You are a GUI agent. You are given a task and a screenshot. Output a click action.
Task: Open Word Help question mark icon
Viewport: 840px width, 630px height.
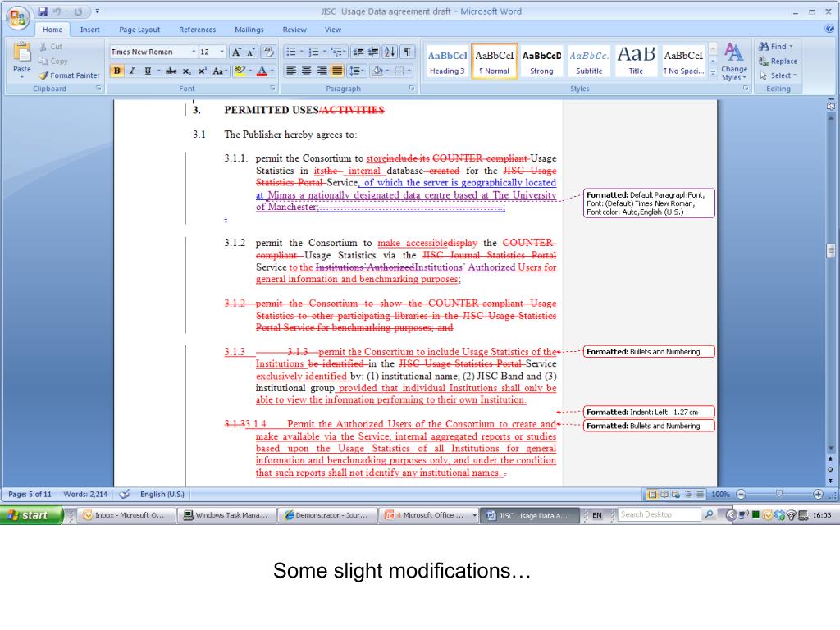[x=829, y=29]
